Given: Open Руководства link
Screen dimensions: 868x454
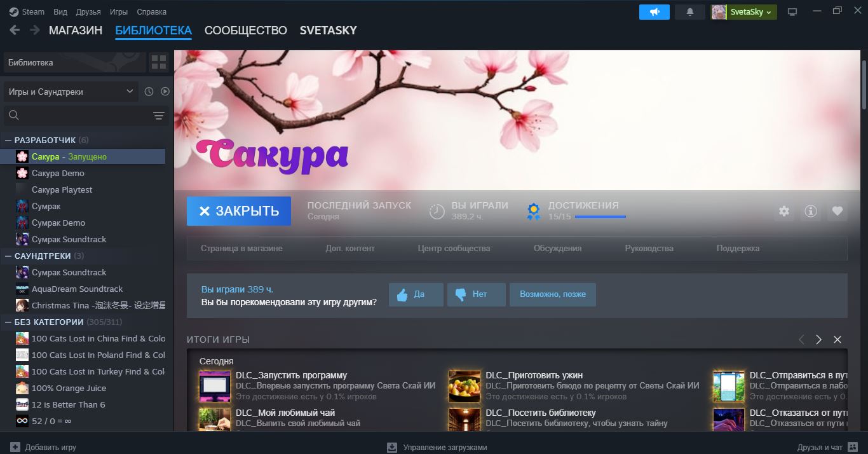Looking at the screenshot, I should point(649,248).
